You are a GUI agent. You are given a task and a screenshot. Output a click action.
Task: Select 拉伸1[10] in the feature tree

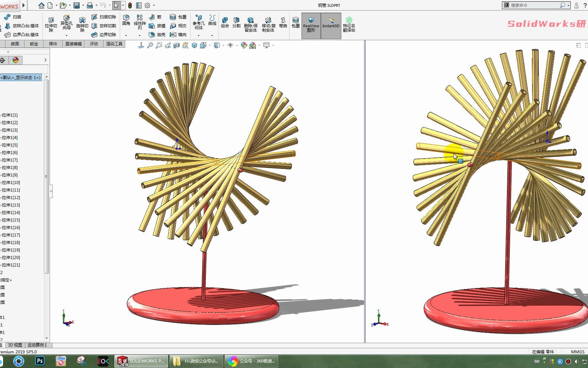tap(10, 183)
